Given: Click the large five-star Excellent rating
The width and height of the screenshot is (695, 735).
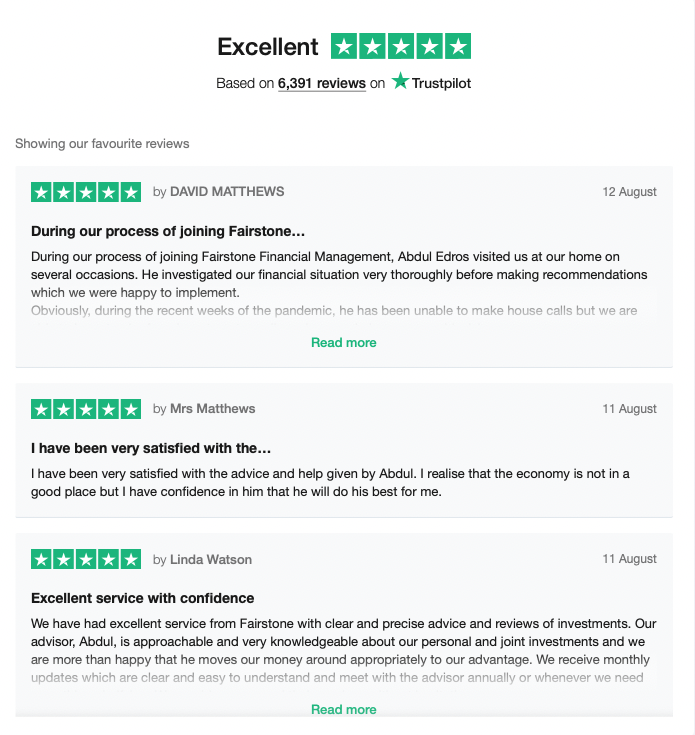Looking at the screenshot, I should tap(401, 46).
